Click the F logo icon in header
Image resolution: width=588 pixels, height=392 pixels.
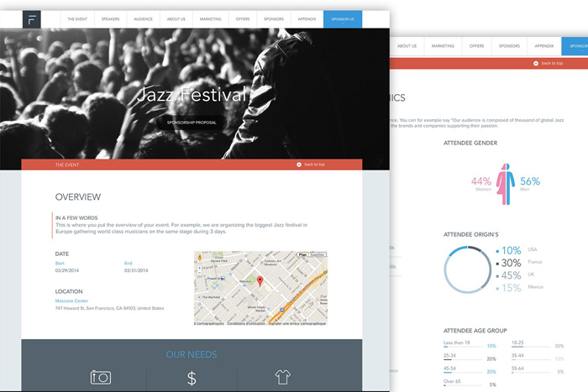pos(31,18)
